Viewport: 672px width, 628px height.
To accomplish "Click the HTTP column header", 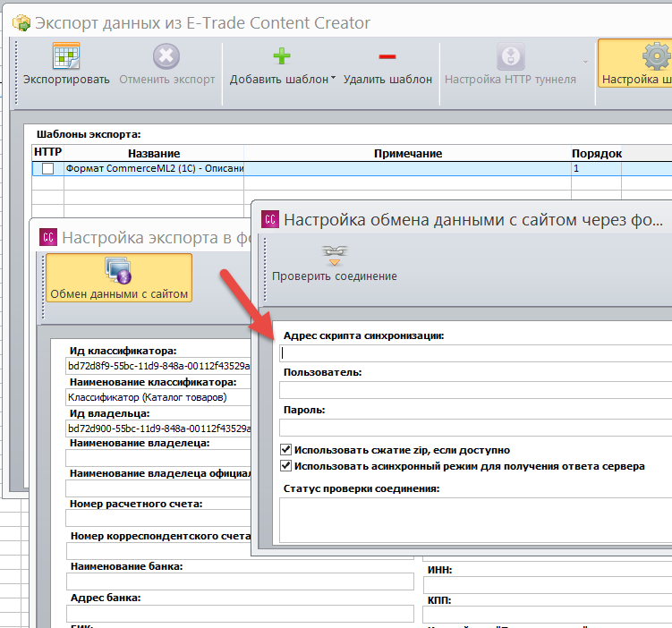I will tap(48, 152).
